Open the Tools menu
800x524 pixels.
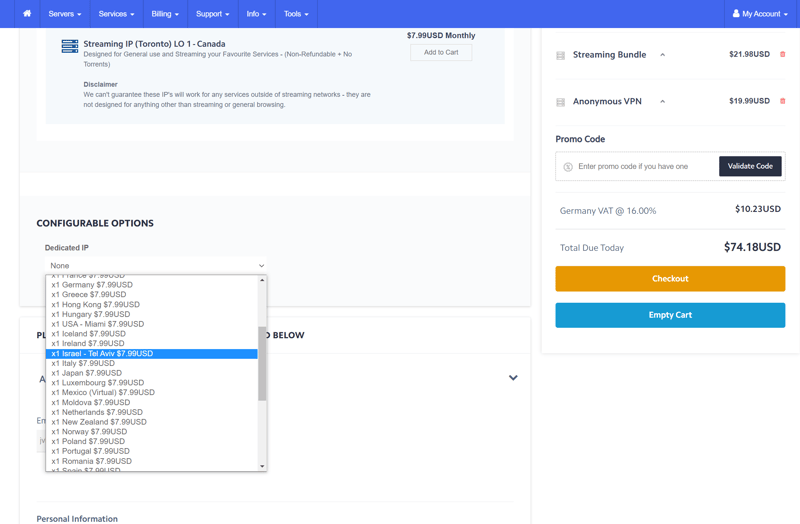click(x=296, y=14)
